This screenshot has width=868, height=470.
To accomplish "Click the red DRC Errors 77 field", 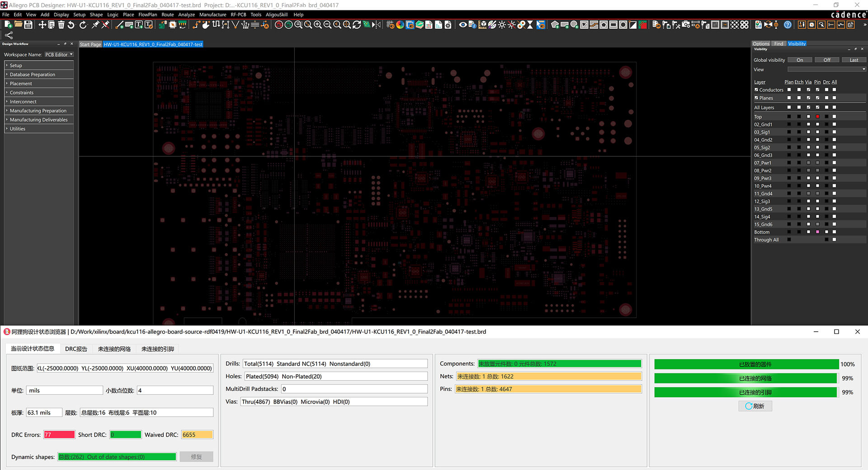I will tap(59, 435).
